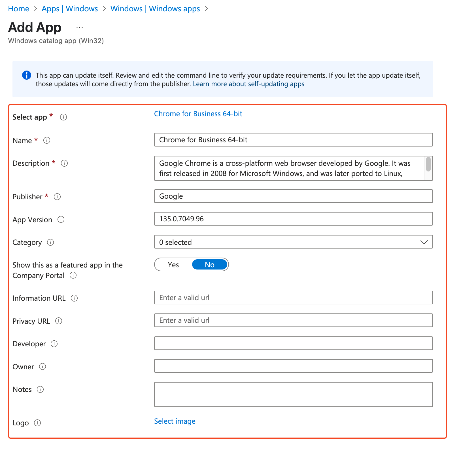Click into the Developer input field

point(293,343)
